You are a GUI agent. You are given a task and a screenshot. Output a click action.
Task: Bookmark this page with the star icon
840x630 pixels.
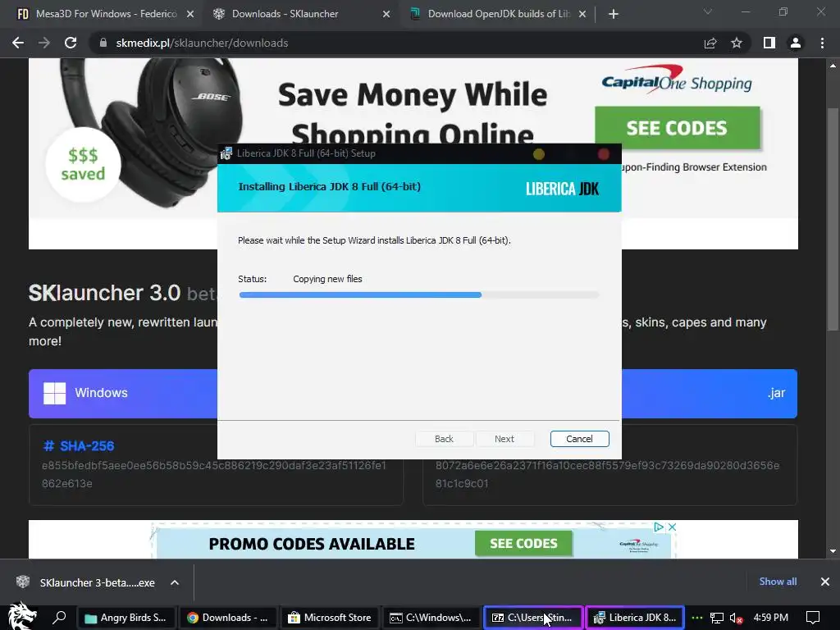tap(737, 43)
